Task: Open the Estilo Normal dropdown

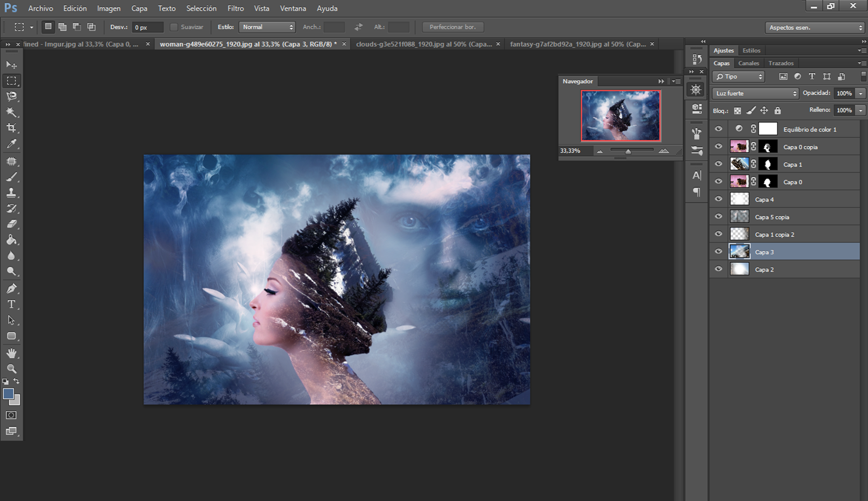Action: [x=267, y=27]
